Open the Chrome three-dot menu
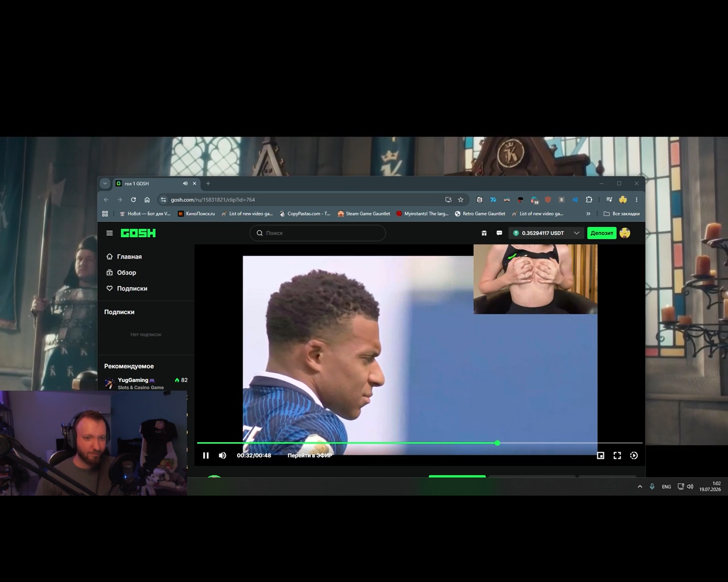 (636, 199)
